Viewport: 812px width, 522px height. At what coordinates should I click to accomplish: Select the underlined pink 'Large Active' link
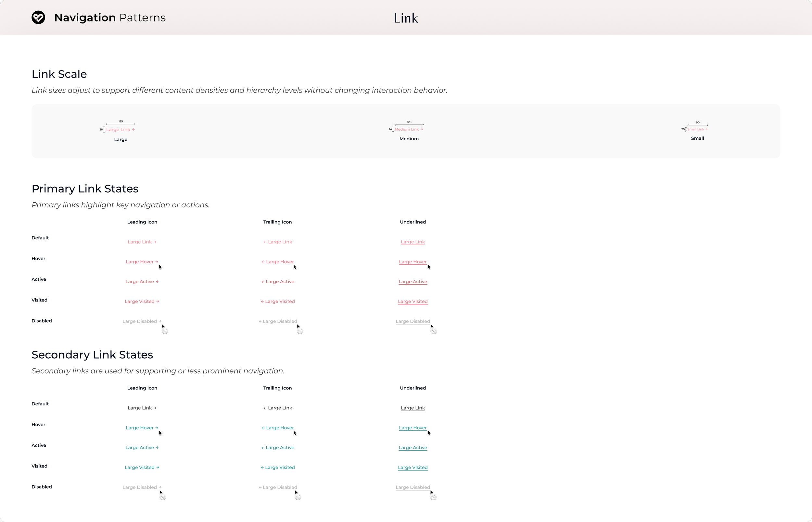coord(412,282)
